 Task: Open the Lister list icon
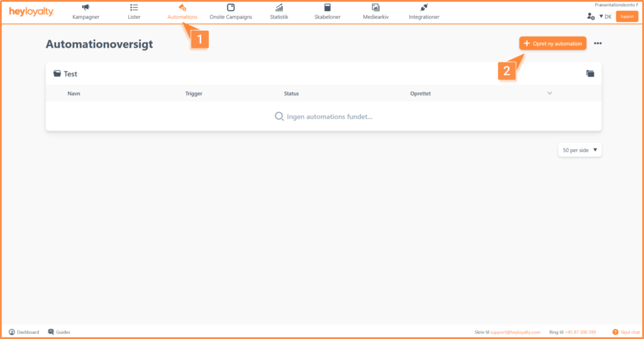134,8
